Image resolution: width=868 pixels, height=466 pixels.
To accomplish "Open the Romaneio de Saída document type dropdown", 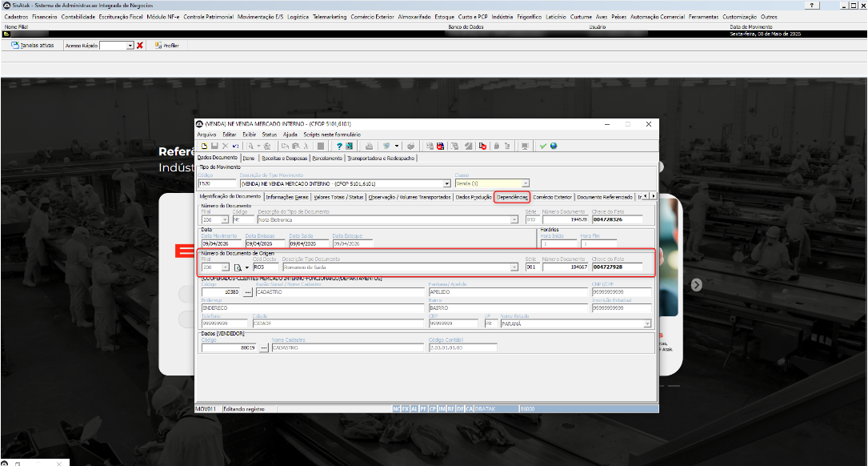I will [x=514, y=267].
